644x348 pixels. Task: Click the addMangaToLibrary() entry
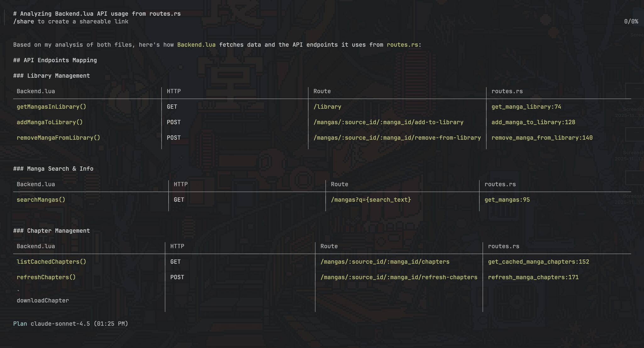[50, 122]
